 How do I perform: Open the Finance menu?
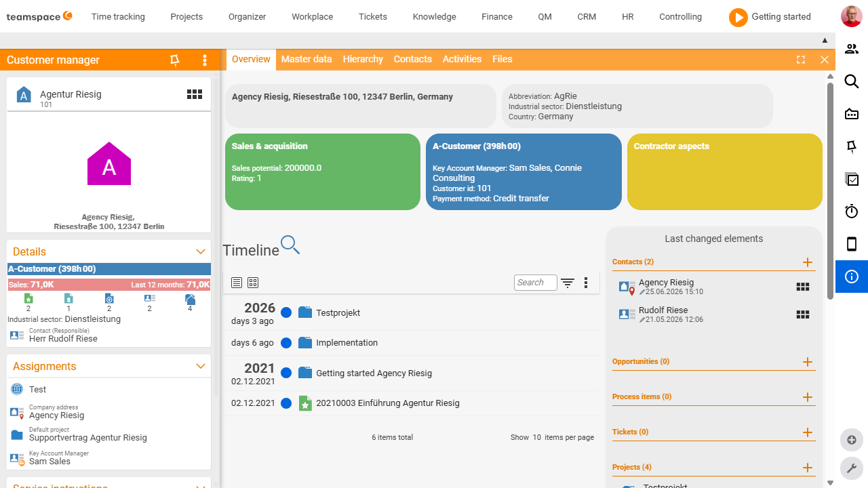click(x=497, y=17)
